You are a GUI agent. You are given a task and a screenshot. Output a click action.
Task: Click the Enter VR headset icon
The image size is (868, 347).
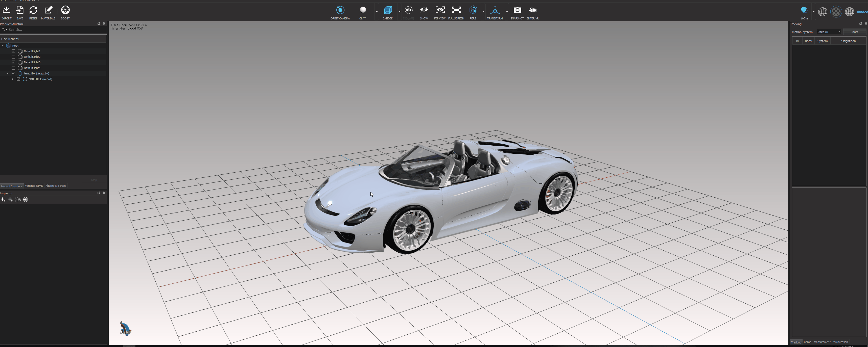(532, 10)
